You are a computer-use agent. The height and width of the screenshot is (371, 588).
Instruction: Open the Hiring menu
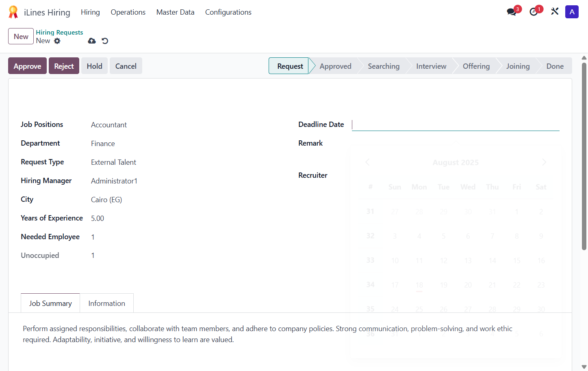click(x=90, y=12)
